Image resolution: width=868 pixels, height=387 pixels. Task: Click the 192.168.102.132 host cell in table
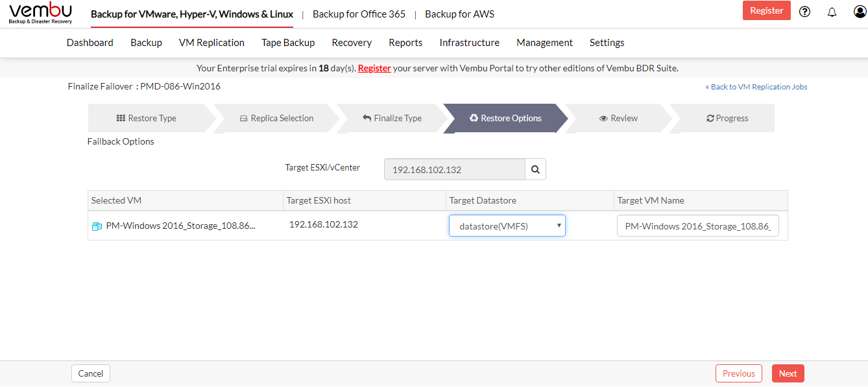point(324,224)
